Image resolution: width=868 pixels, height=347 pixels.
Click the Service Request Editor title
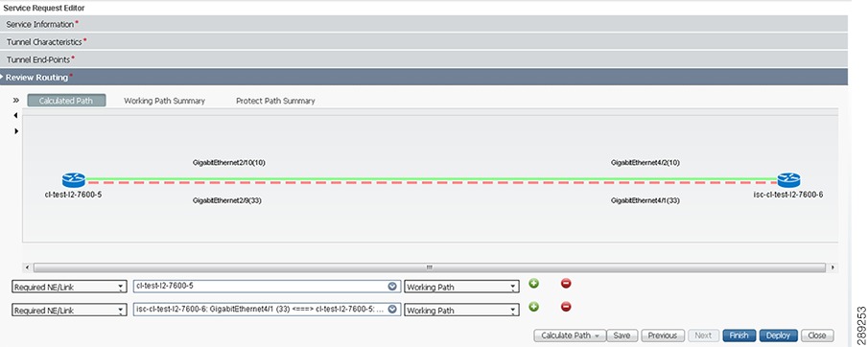click(44, 9)
